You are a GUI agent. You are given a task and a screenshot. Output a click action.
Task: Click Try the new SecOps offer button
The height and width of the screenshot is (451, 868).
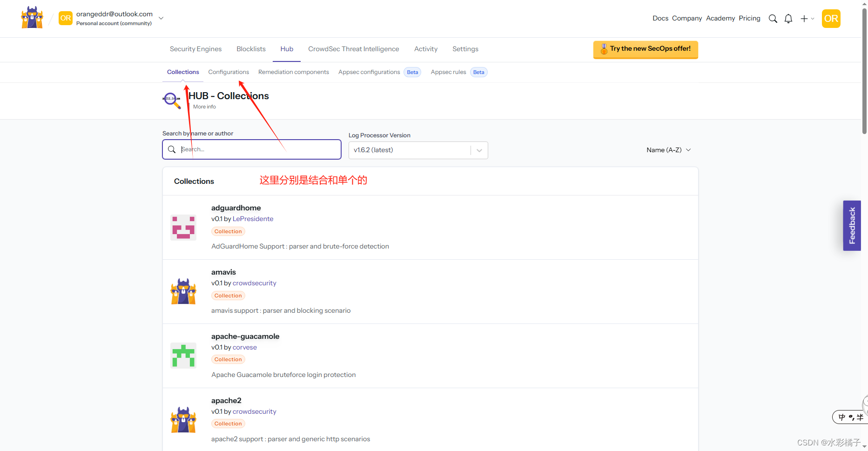point(646,49)
